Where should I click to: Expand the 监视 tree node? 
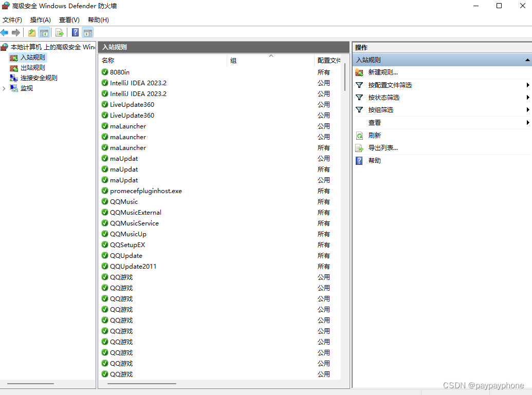point(4,88)
